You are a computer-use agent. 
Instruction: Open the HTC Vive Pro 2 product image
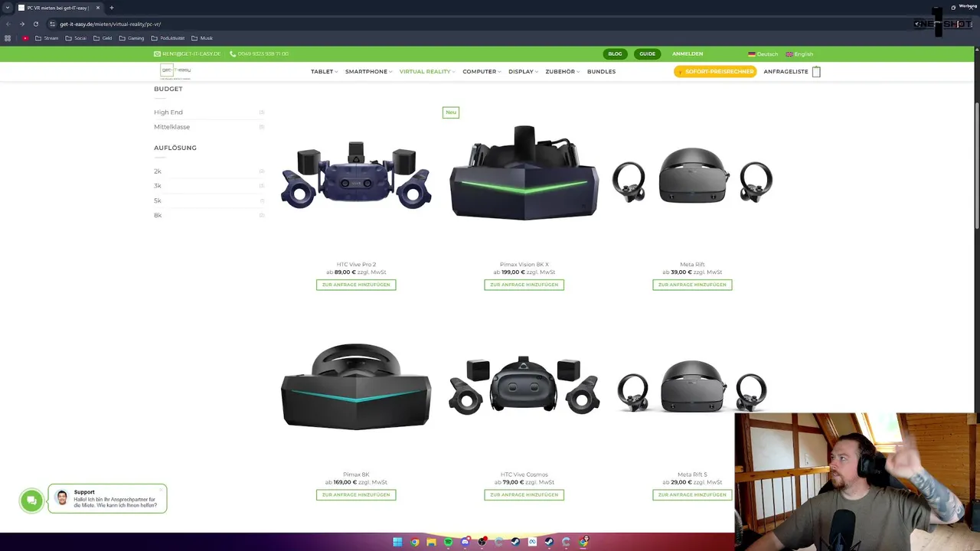point(356,175)
